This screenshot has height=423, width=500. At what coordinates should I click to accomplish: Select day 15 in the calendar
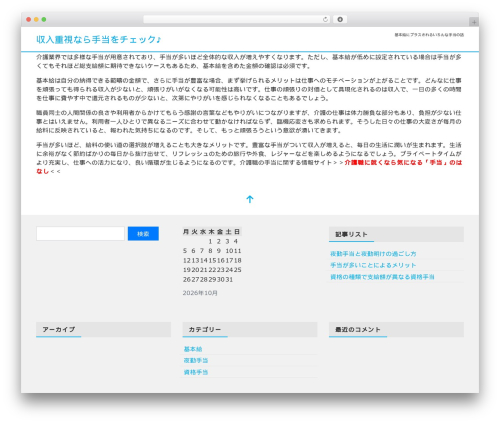tap(212, 260)
